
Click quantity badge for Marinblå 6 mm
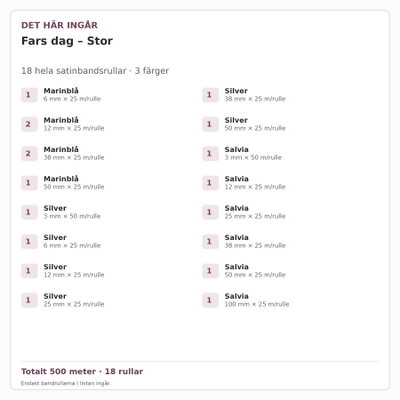pos(29,95)
